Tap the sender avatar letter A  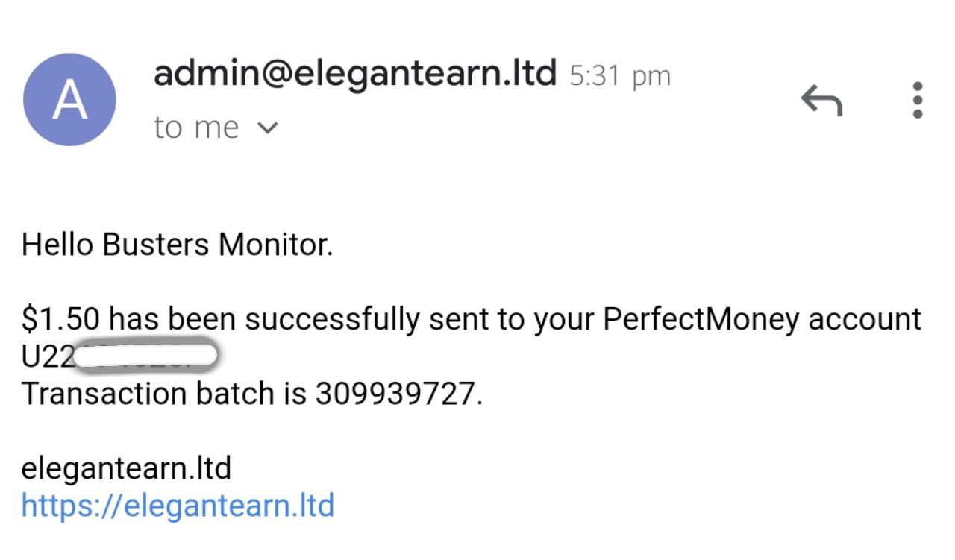tap(69, 100)
